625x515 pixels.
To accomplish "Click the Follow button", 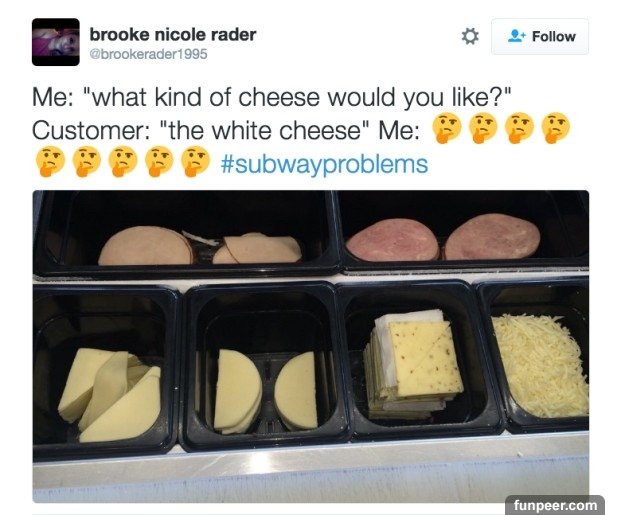I will [x=540, y=36].
